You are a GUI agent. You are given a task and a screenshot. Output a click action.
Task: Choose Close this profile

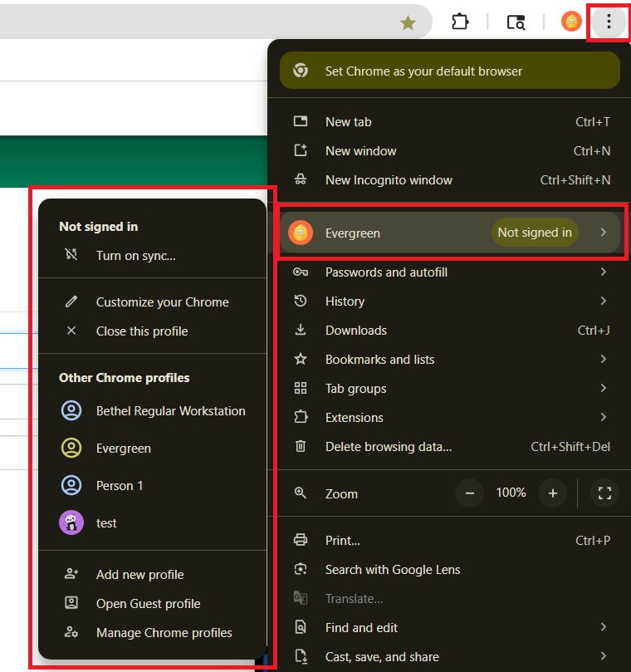pyautogui.click(x=153, y=331)
